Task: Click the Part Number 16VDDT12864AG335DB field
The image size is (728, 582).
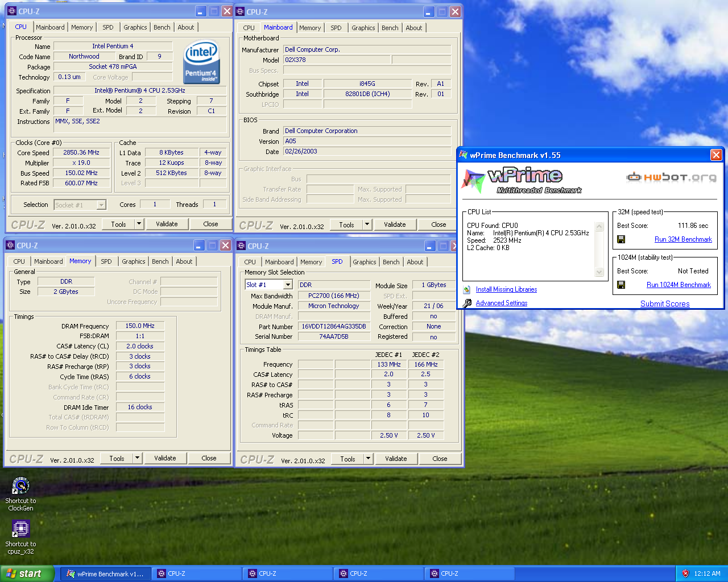Action: pyautogui.click(x=334, y=326)
